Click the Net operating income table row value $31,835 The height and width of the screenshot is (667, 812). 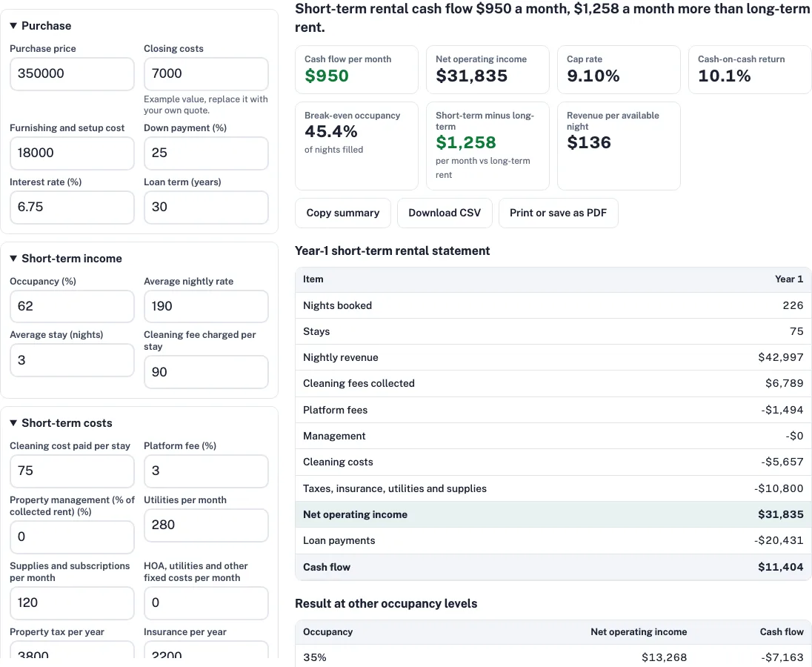click(x=780, y=514)
